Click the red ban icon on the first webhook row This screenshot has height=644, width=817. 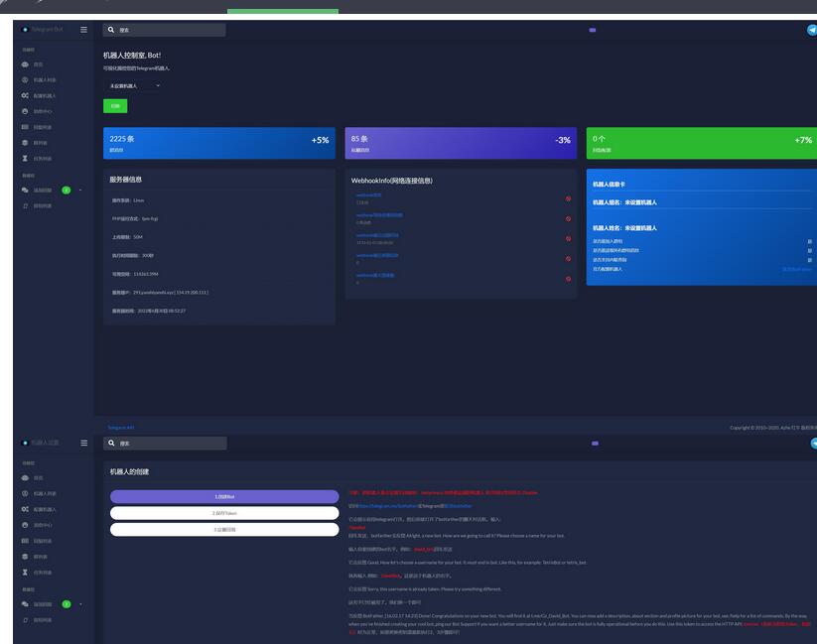[568, 198]
